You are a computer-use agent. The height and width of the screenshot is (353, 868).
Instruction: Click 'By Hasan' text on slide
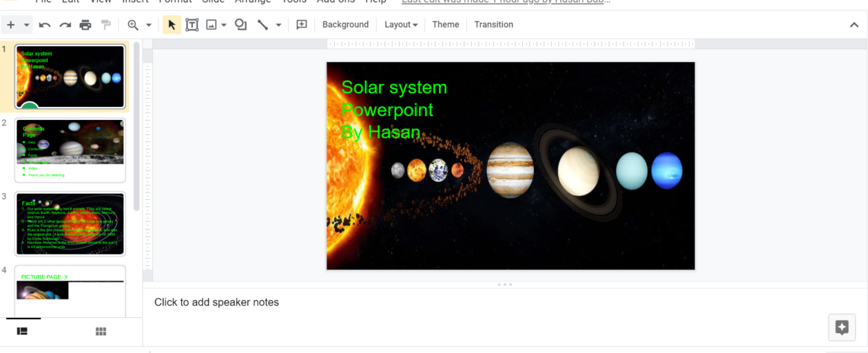pyautogui.click(x=381, y=132)
